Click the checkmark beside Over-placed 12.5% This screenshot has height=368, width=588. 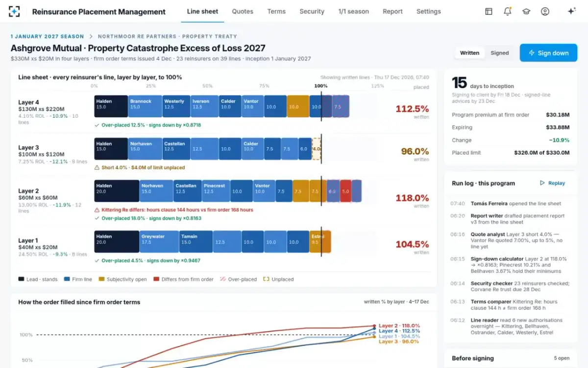click(x=97, y=125)
